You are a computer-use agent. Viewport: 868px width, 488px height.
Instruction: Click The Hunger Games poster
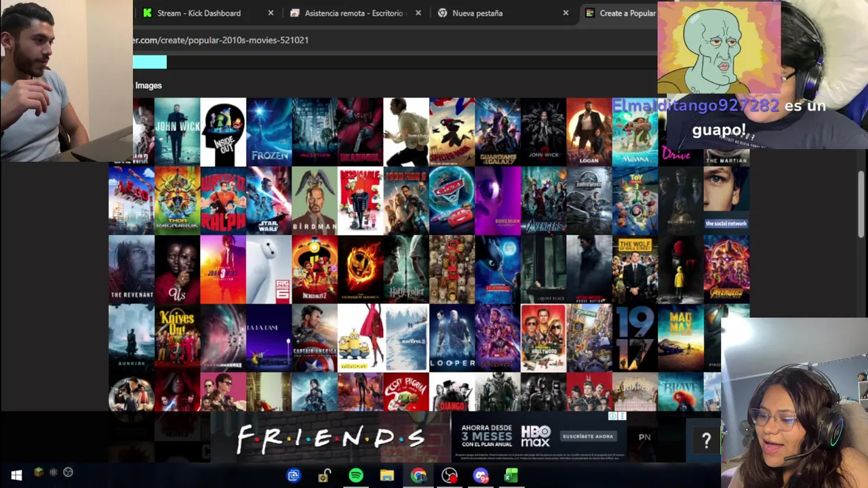[x=360, y=269]
